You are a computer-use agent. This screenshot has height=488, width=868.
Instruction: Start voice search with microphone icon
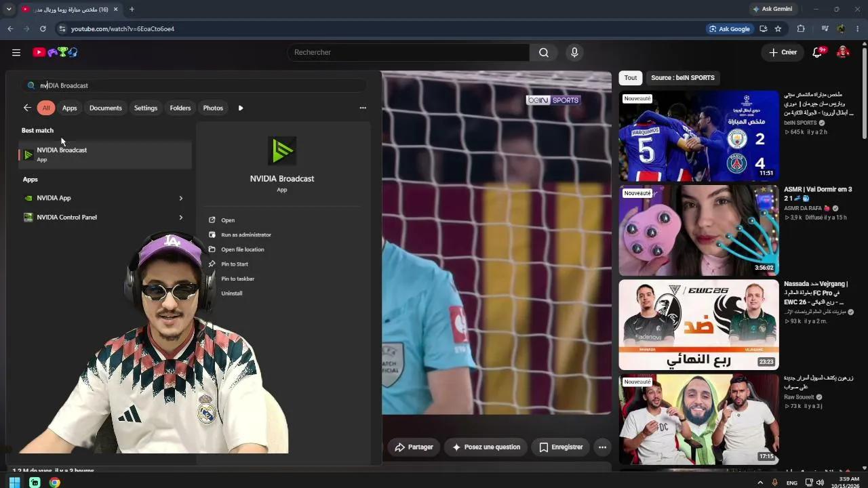point(574,52)
